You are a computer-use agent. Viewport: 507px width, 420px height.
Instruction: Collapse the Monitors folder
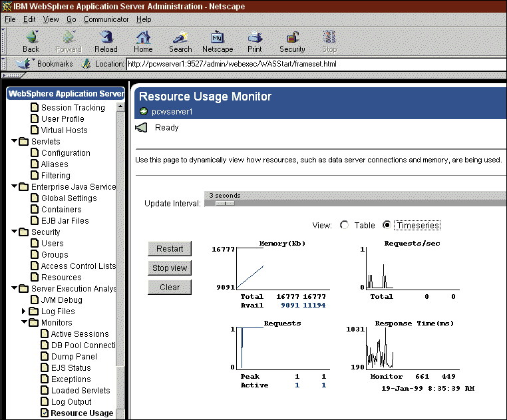(24, 322)
